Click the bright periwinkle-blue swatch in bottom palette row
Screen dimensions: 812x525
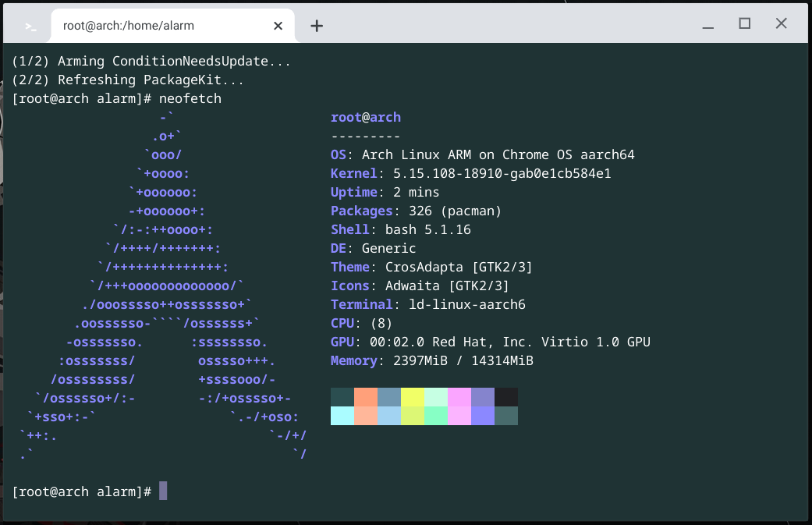[x=483, y=416]
